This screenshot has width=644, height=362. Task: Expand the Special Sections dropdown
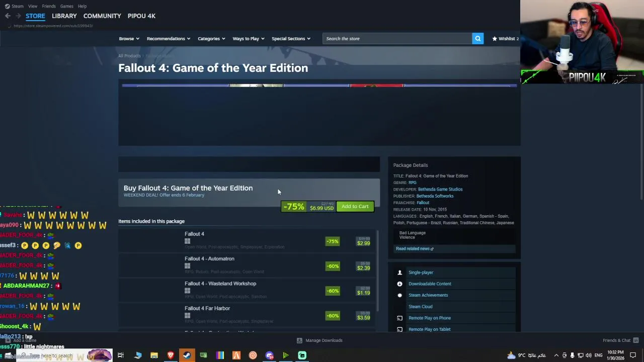click(x=291, y=39)
